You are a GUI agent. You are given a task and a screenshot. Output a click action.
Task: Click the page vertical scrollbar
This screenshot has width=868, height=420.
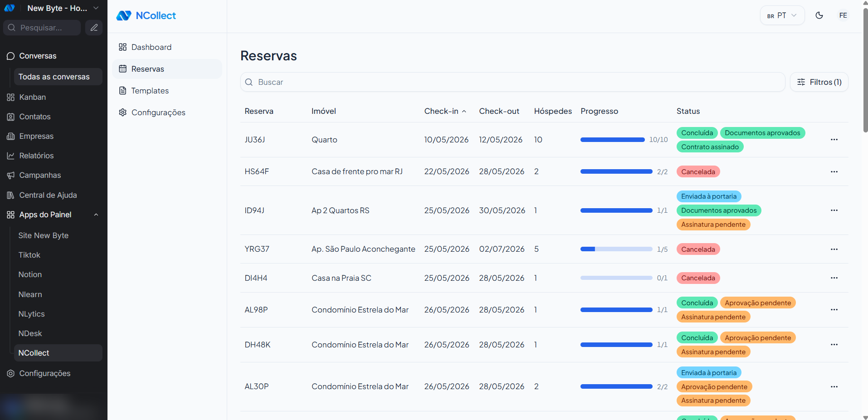coord(865,70)
